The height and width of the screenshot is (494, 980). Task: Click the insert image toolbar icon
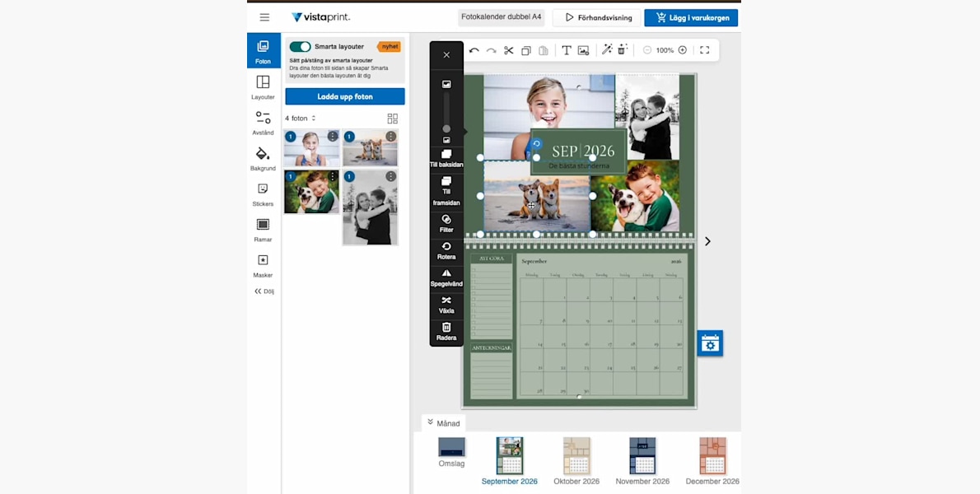tap(583, 50)
